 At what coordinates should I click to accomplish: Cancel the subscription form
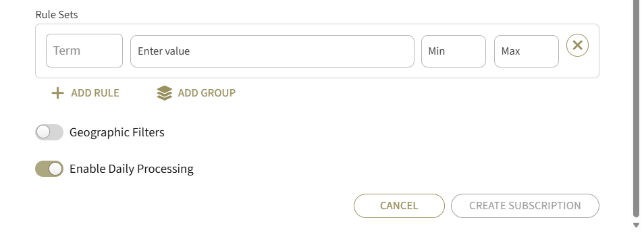[x=399, y=206]
